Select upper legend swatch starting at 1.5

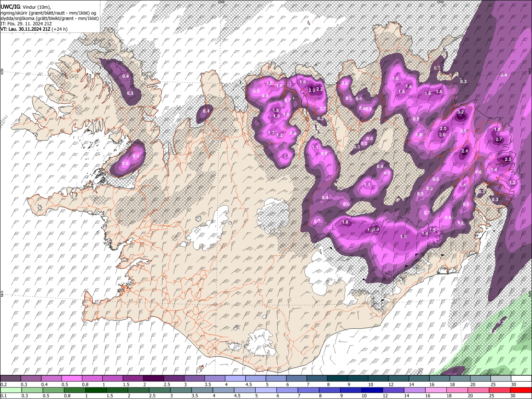pyautogui.click(x=133, y=379)
